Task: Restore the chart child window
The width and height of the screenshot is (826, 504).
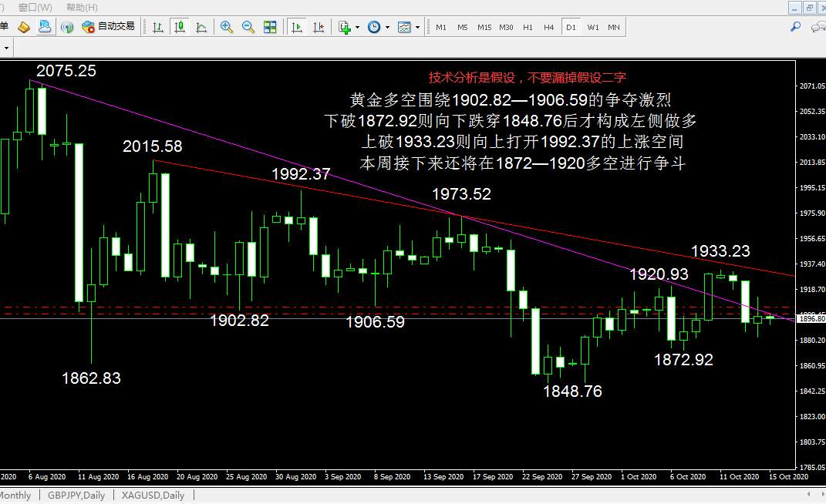Action: pyautogui.click(x=809, y=8)
